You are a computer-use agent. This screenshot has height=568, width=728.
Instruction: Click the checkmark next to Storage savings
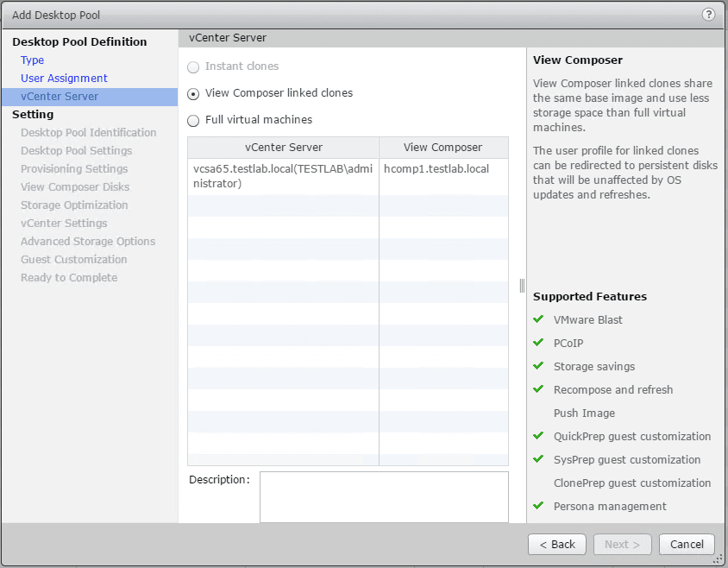tap(538, 366)
